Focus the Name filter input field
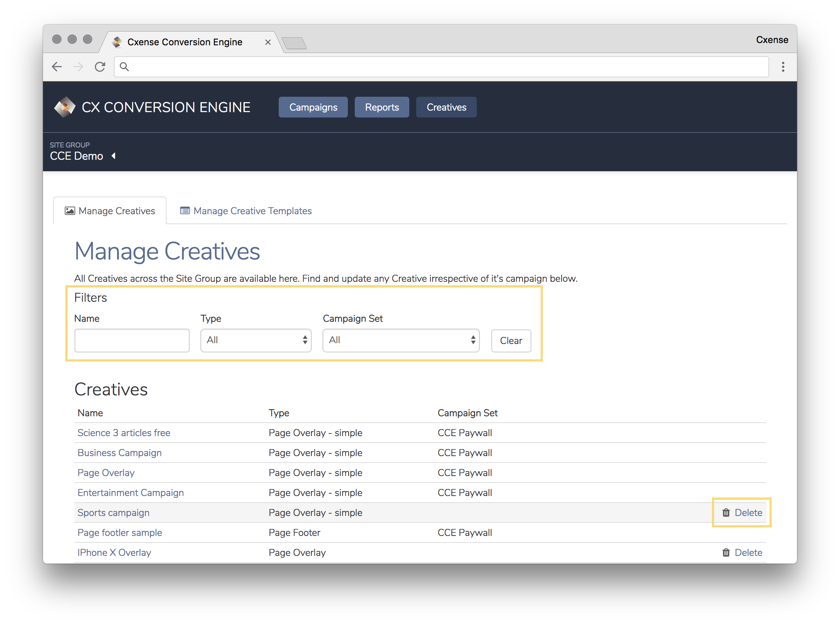Viewport: 840px width, 625px height. click(132, 340)
